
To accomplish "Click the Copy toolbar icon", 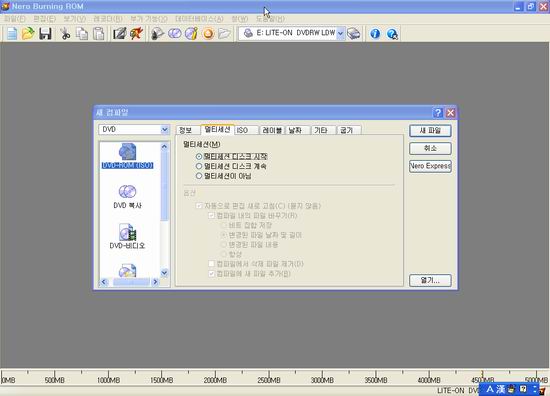I will [x=82, y=34].
